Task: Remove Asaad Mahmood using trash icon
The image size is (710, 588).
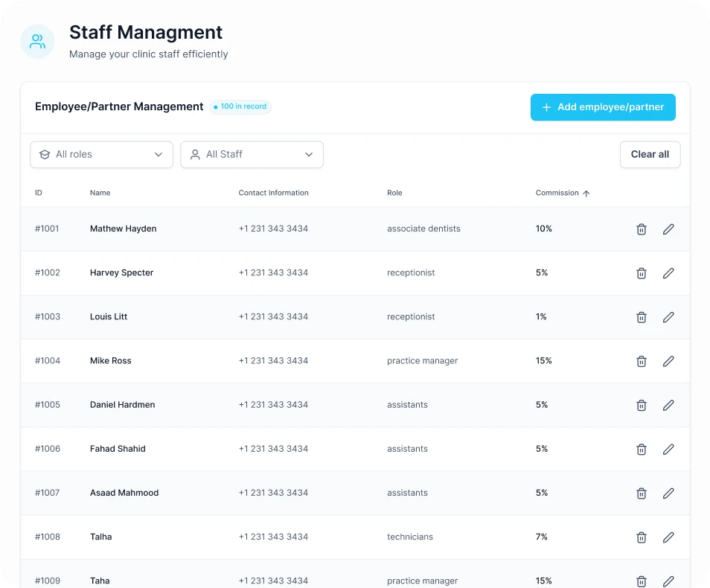Action: 641,493
